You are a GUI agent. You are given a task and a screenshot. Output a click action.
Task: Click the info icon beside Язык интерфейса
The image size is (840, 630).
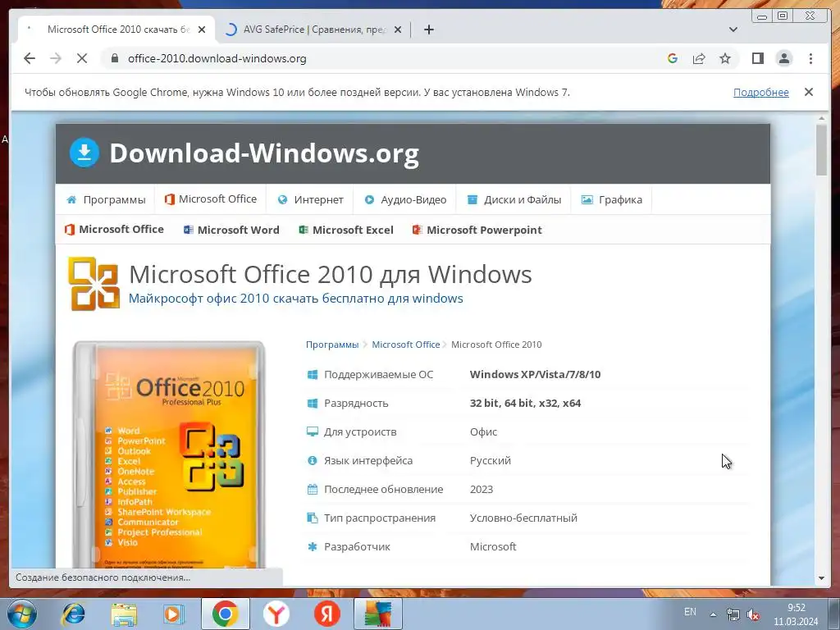pos(313,460)
